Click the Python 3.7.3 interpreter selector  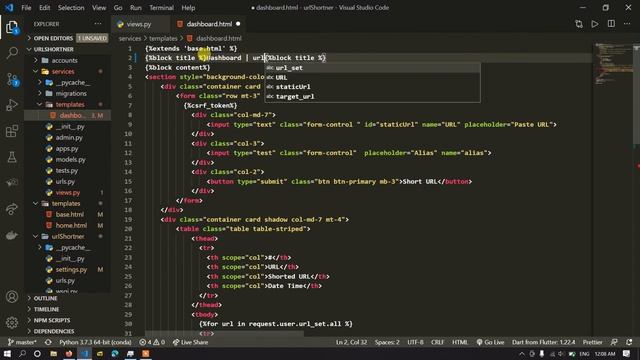[x=95, y=342]
